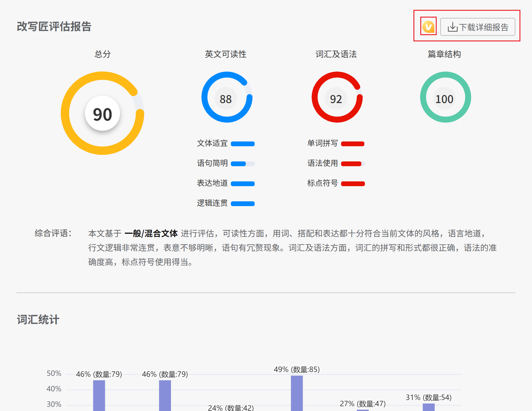Click the 词汇统计 section heading
This screenshot has height=411, width=532.
(x=38, y=320)
